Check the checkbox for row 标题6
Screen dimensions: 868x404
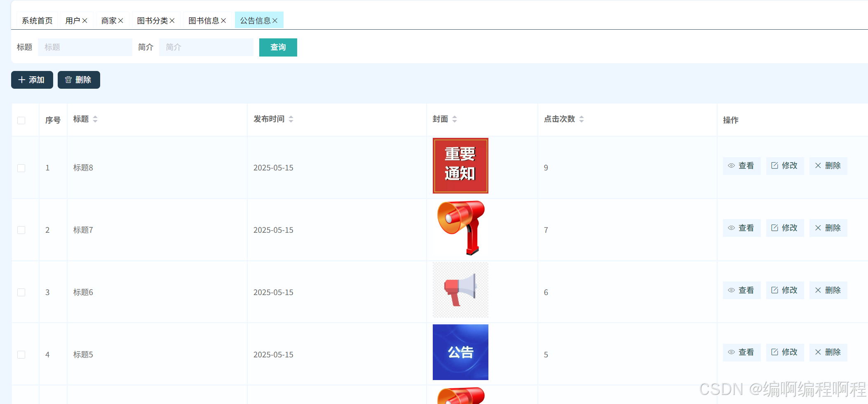(21, 292)
